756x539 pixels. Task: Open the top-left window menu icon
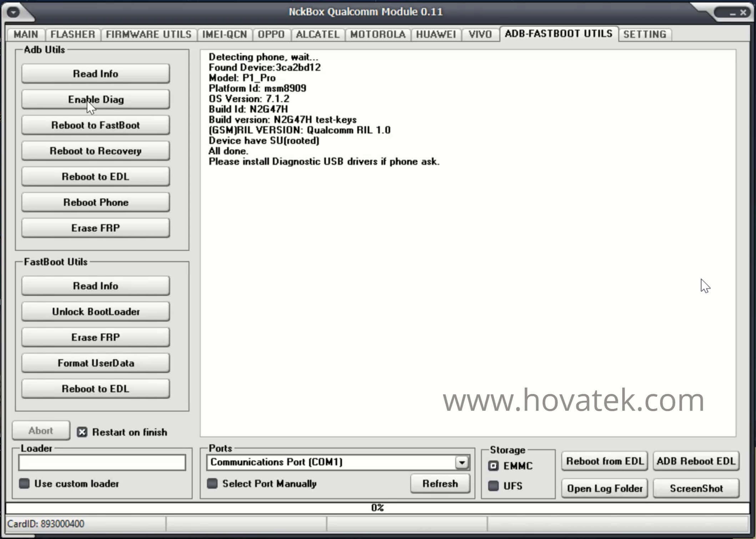coord(13,13)
